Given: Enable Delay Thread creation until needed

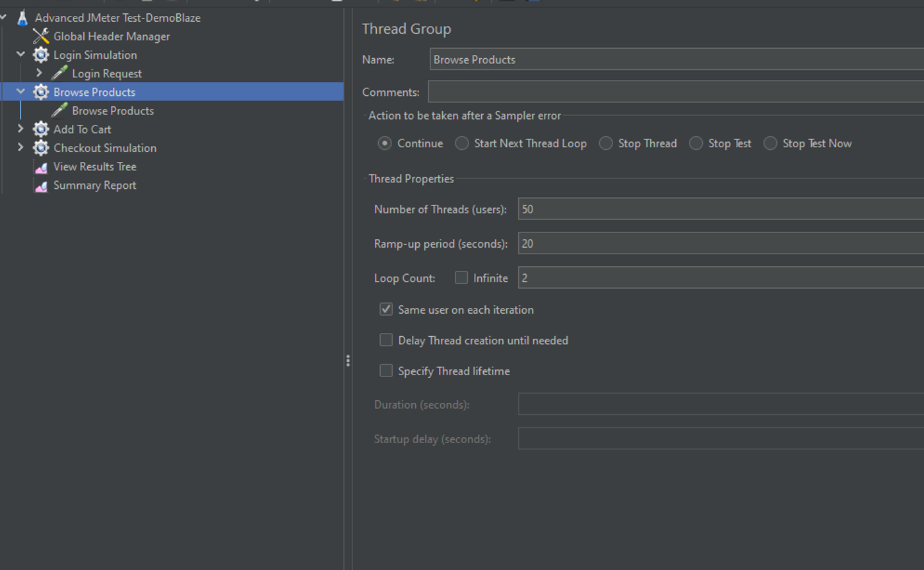Looking at the screenshot, I should [386, 340].
